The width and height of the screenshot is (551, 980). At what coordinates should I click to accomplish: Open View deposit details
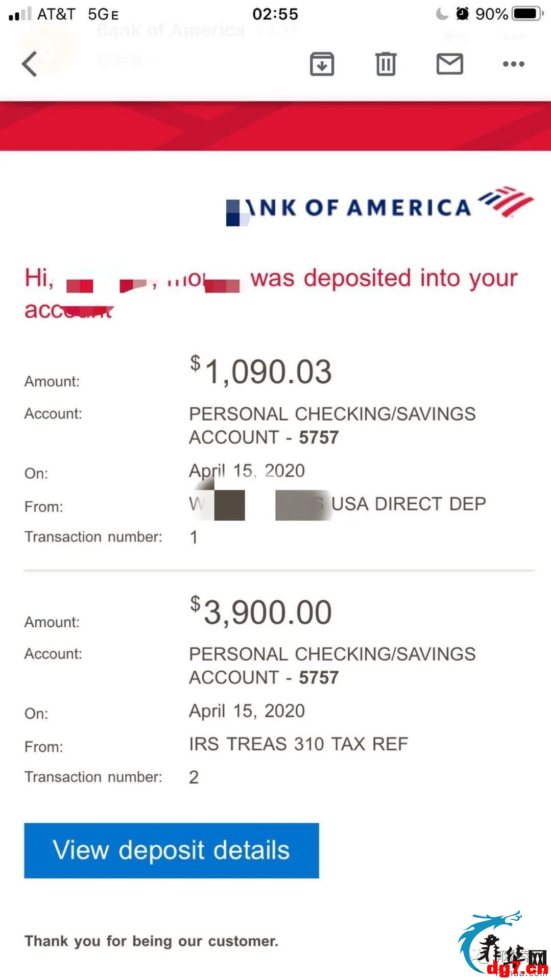pyautogui.click(x=172, y=850)
